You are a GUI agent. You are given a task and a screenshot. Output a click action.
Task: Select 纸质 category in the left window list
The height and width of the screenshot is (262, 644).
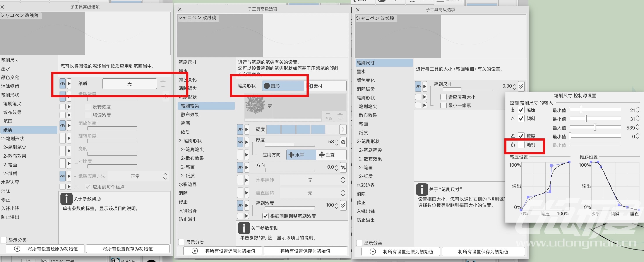[29, 130]
